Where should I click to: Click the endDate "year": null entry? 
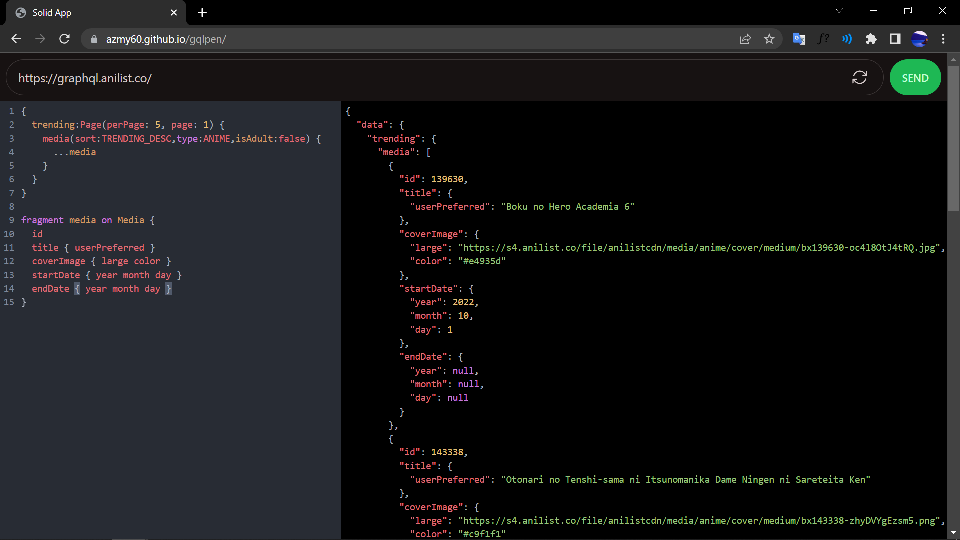[442, 370]
